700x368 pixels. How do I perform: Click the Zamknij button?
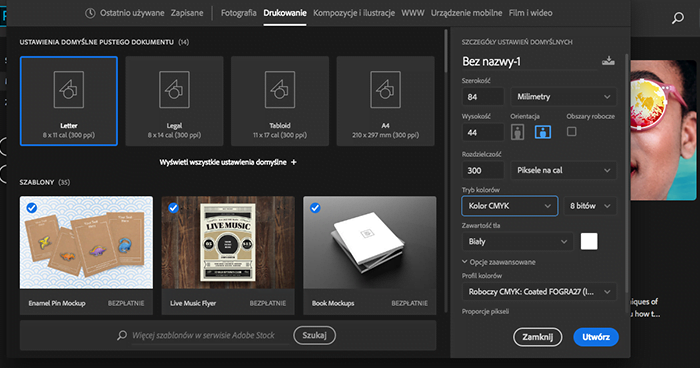pos(538,337)
